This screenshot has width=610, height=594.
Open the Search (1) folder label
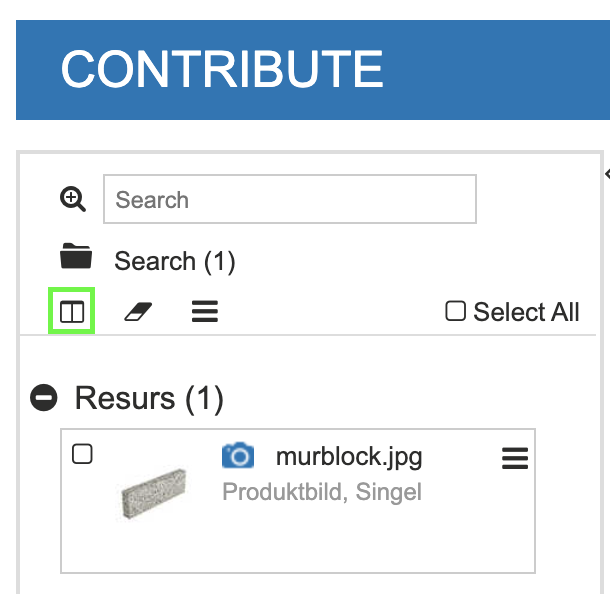click(x=175, y=262)
